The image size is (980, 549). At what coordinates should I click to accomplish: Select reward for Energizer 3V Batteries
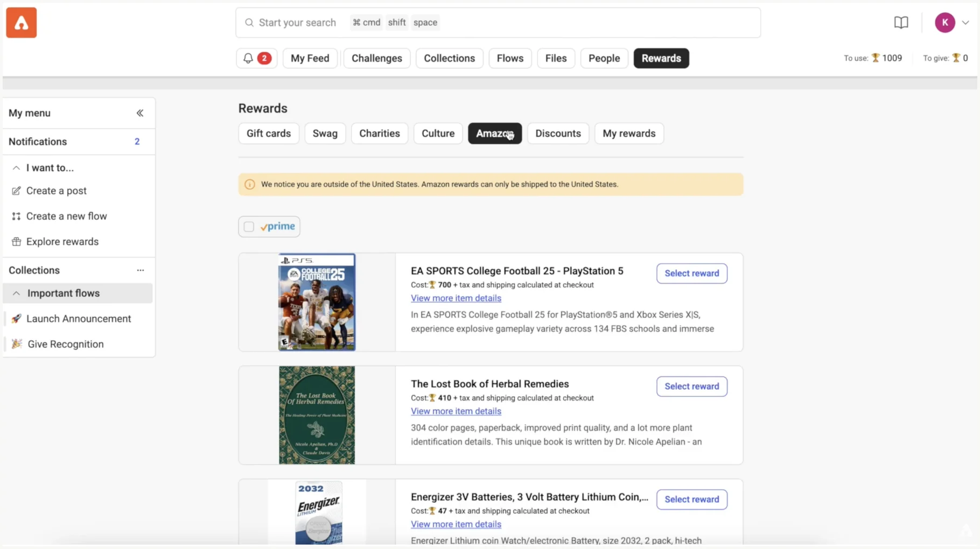(x=692, y=499)
